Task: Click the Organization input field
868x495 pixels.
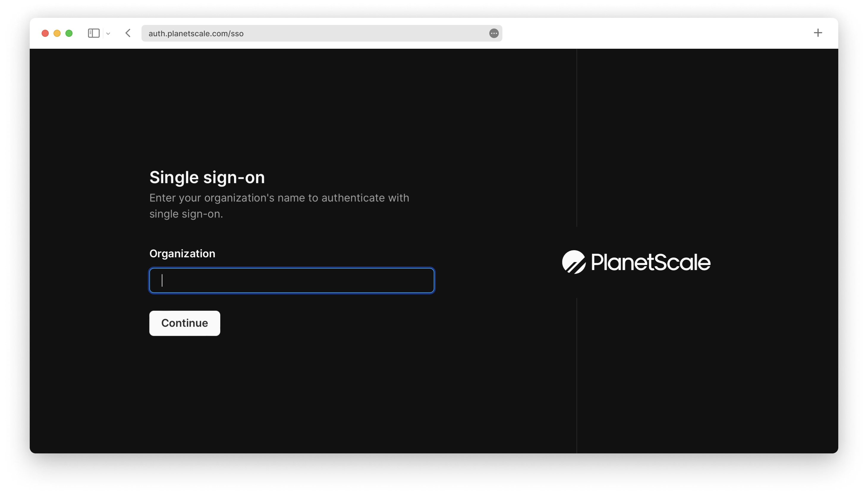Action: pyautogui.click(x=292, y=280)
